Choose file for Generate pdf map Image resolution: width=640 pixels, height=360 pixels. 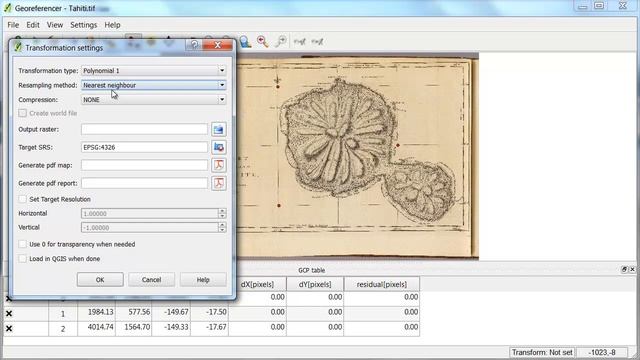tap(219, 165)
